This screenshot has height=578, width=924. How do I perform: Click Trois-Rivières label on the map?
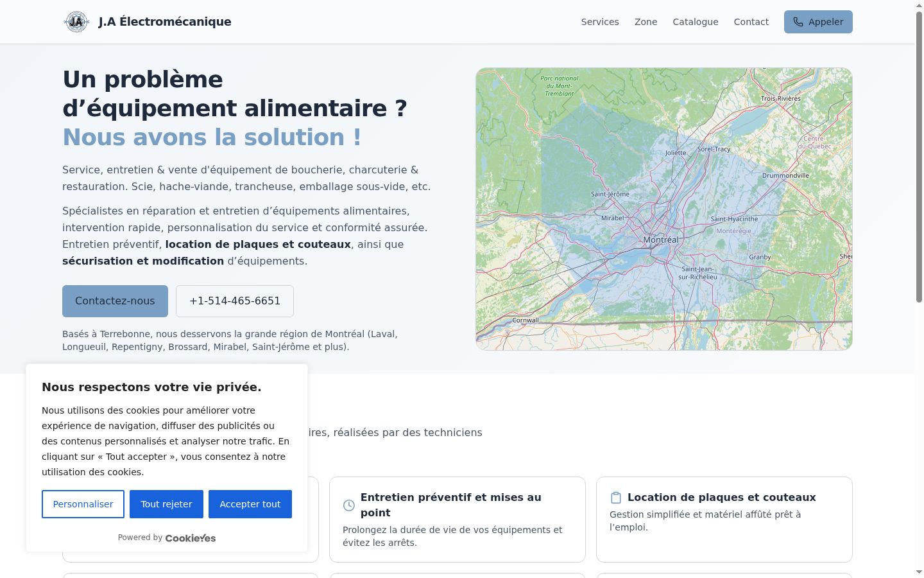pyautogui.click(x=781, y=98)
